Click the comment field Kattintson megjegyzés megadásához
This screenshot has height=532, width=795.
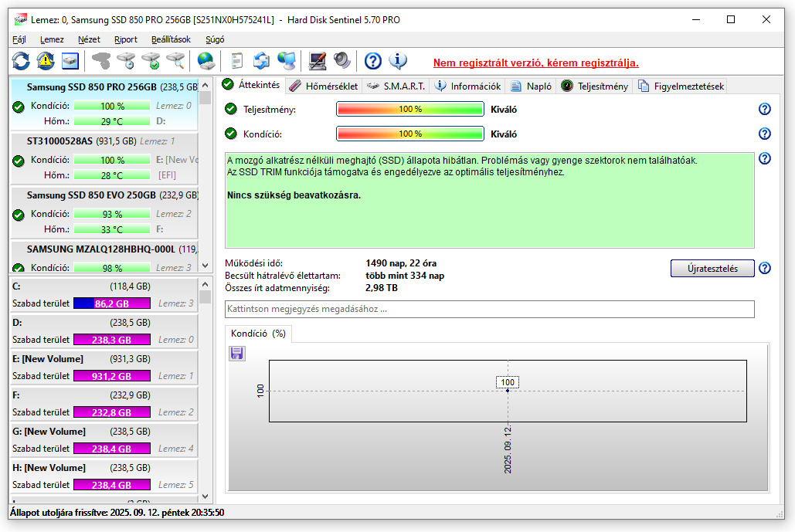[489, 309]
